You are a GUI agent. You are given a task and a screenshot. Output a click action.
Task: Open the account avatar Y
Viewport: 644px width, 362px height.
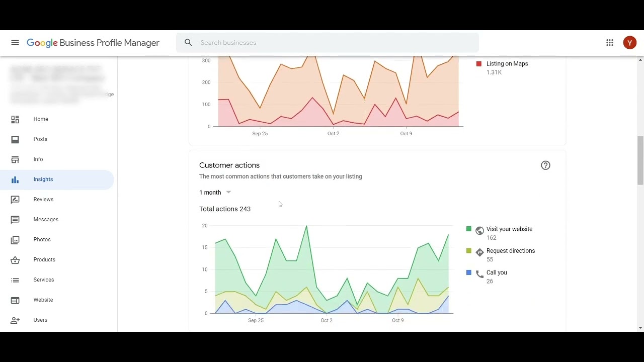point(630,43)
